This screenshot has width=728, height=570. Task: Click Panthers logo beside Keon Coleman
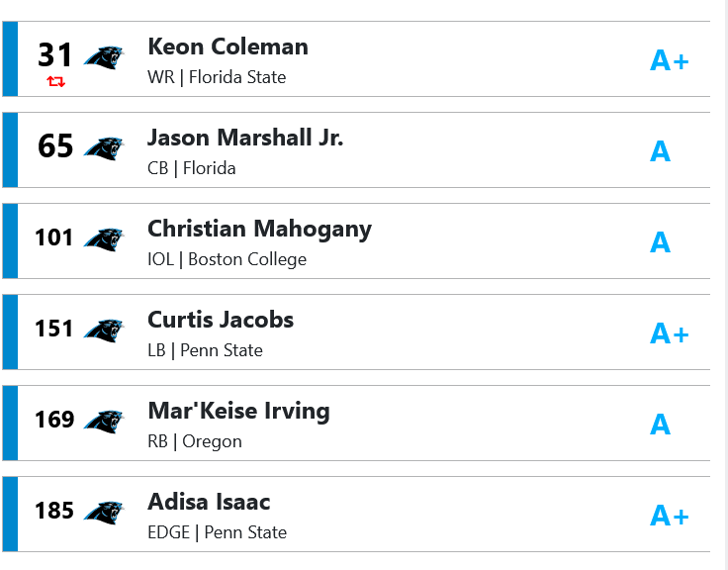pyautogui.click(x=104, y=57)
